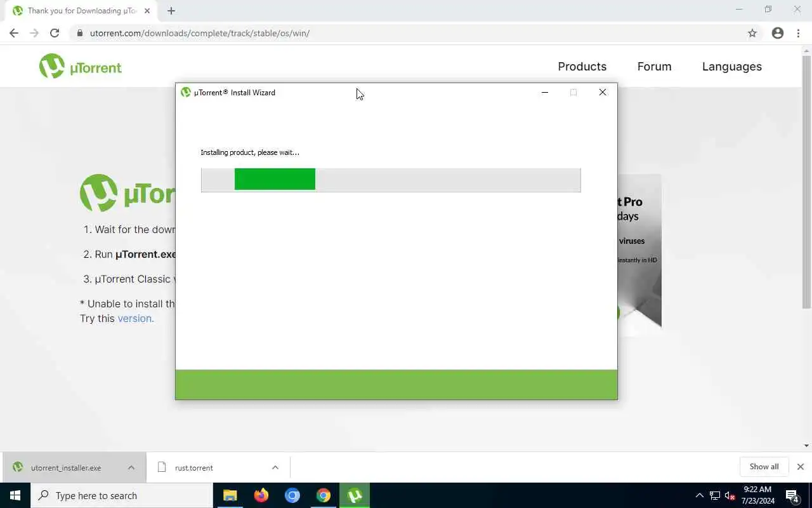Minimize the µTorrent Install Wizard
Screen dimensions: 812x508
[x=544, y=93]
